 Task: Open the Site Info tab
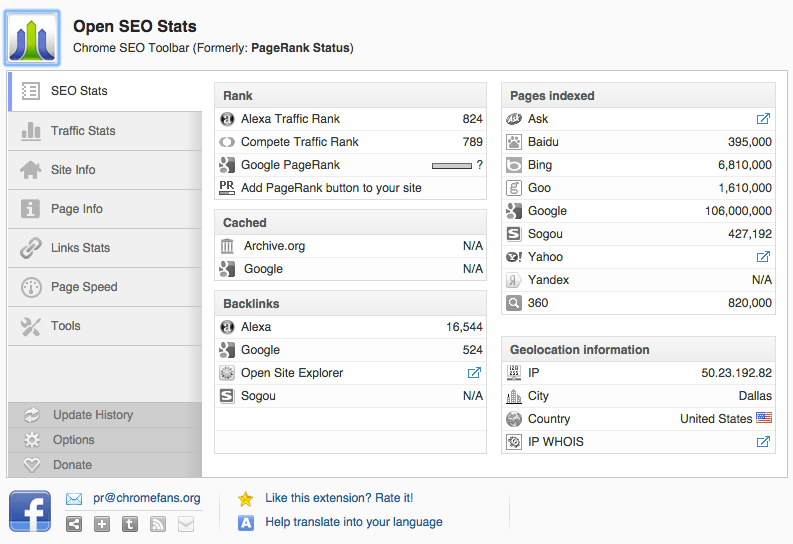(x=73, y=170)
